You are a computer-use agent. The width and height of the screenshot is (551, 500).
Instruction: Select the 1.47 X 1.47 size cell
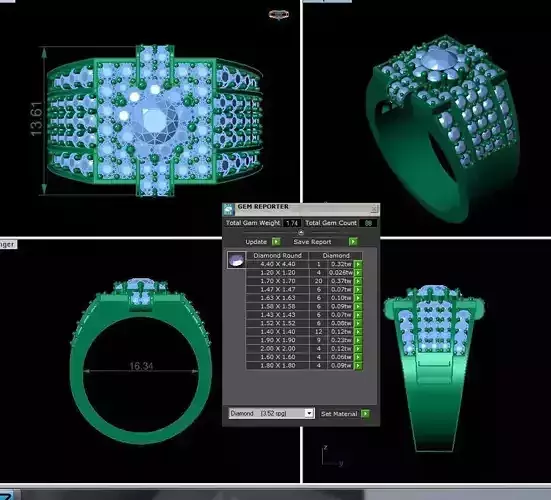pyautogui.click(x=278, y=290)
